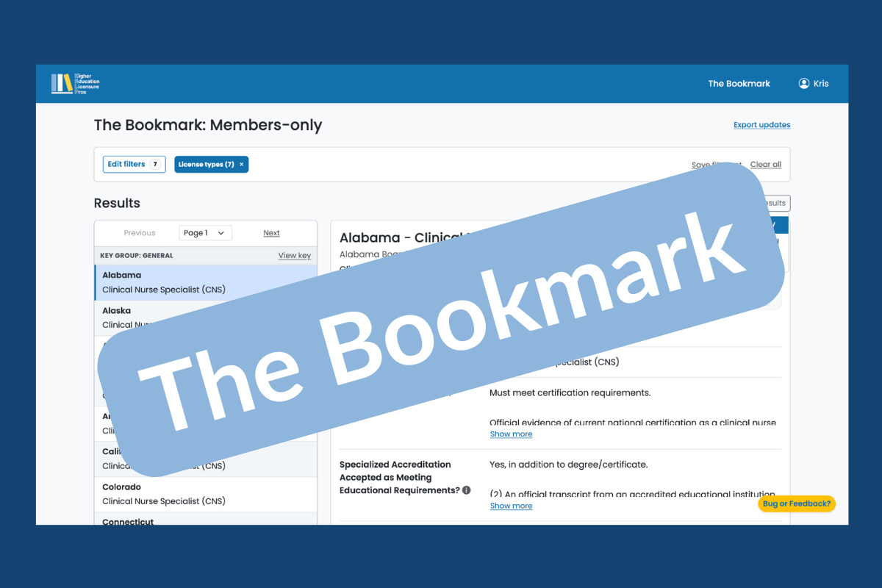This screenshot has height=588, width=882.
Task: Click the Clear all filters link
Action: pos(766,165)
